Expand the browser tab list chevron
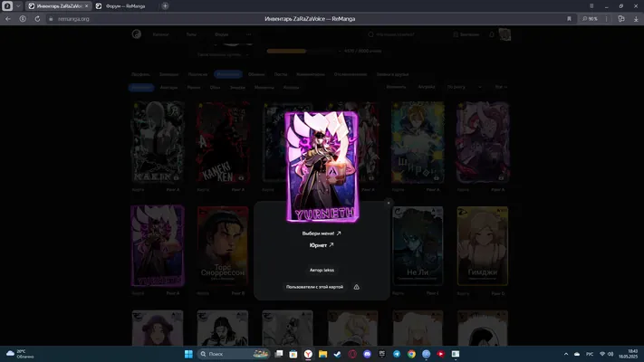This screenshot has width=644, height=362. coord(18,6)
